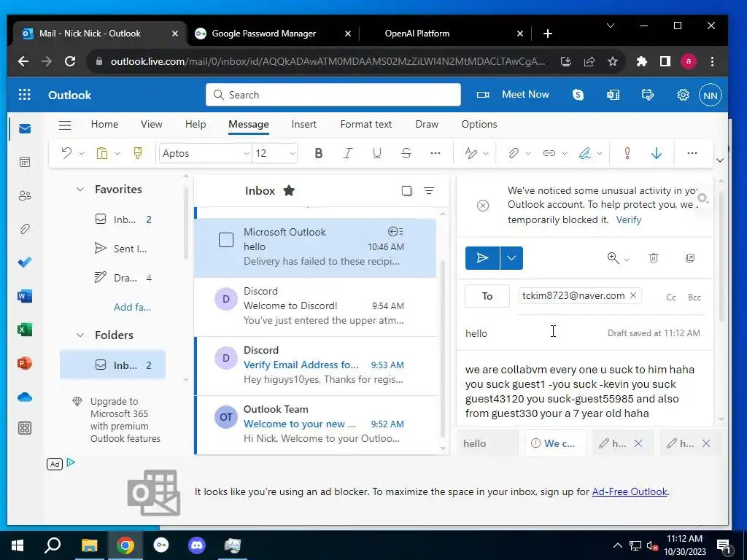The height and width of the screenshot is (560, 747).
Task: Click the Insert link icon
Action: [549, 153]
